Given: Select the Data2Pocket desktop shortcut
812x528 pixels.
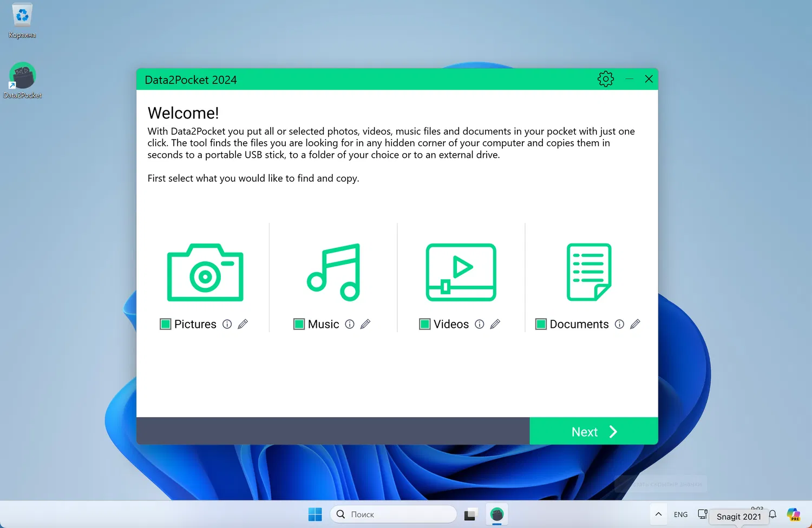Looking at the screenshot, I should click(22, 81).
